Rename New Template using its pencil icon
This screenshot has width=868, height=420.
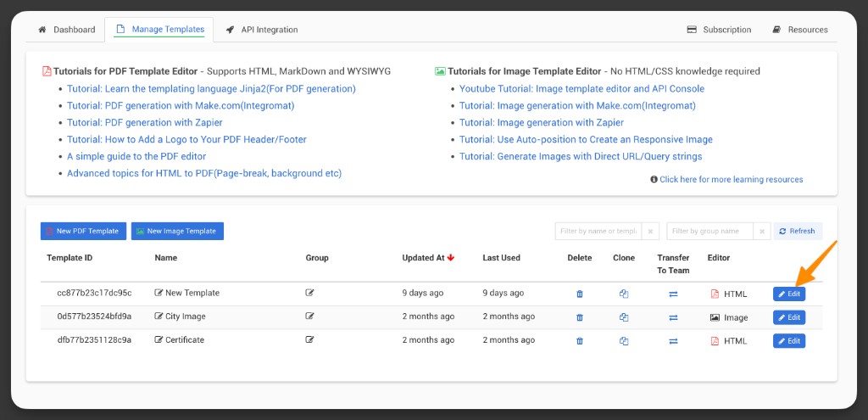point(159,293)
